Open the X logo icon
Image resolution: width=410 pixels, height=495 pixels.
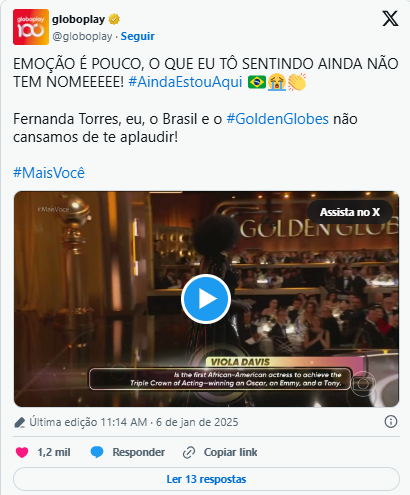coord(390,18)
